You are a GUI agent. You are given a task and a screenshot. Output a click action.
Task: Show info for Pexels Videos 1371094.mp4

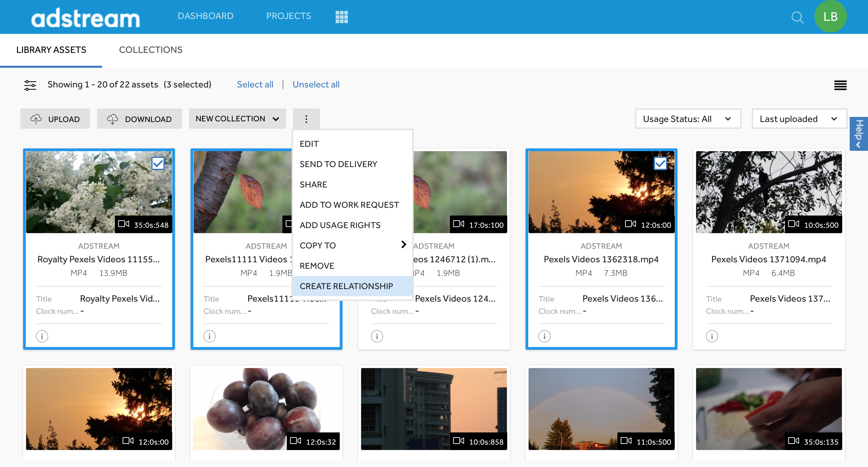click(712, 336)
